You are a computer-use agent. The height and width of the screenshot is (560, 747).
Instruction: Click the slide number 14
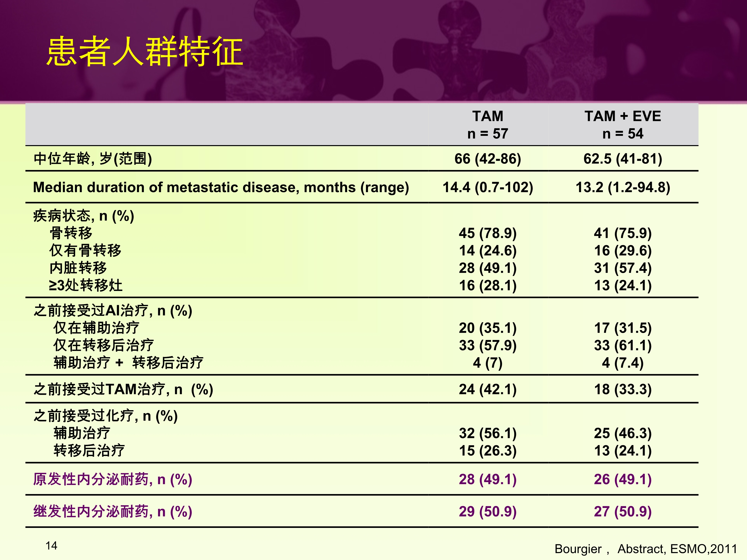(x=51, y=546)
